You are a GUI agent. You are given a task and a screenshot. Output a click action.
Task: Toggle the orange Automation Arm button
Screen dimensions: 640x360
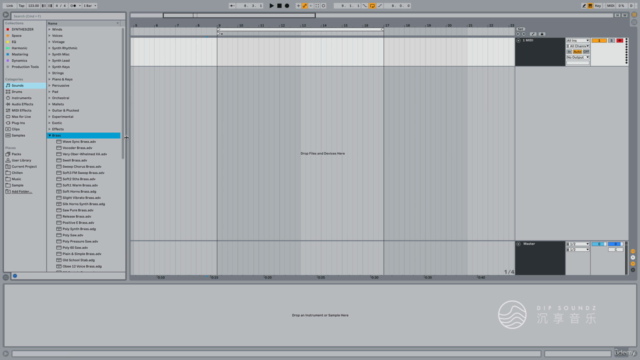[x=304, y=6]
